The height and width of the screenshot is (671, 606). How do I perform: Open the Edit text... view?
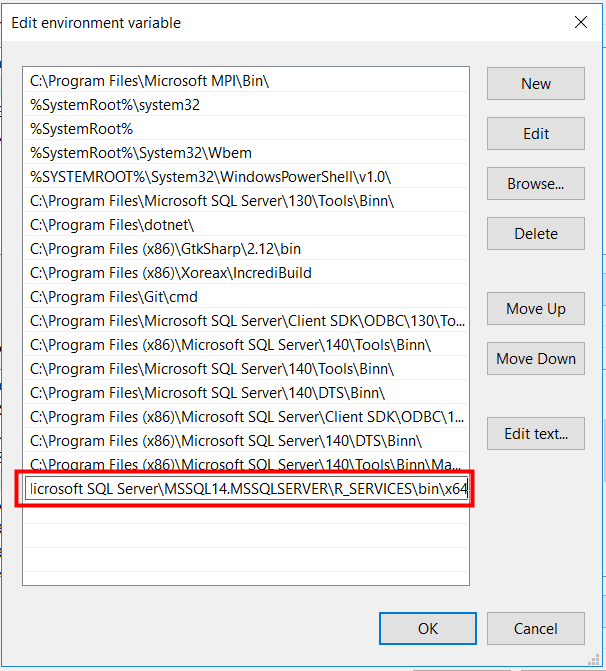535,433
